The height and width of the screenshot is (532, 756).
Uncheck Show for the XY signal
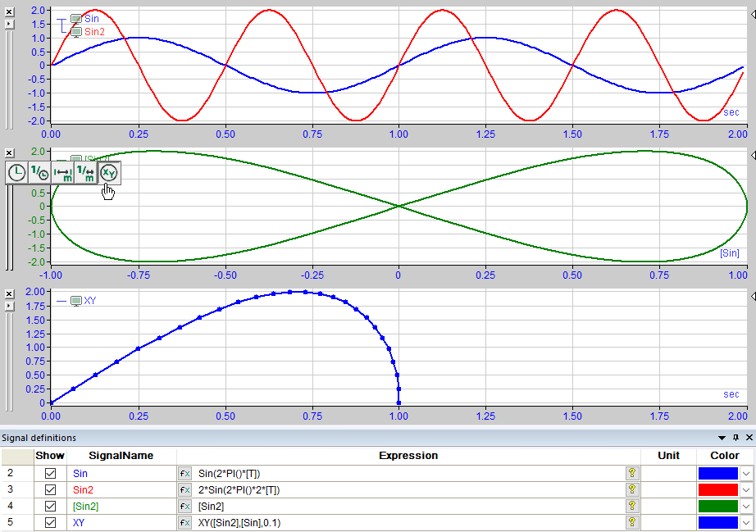pyautogui.click(x=50, y=523)
